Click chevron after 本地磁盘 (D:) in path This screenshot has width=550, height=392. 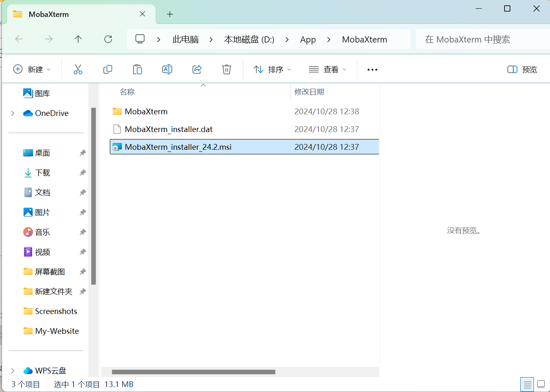(x=287, y=40)
